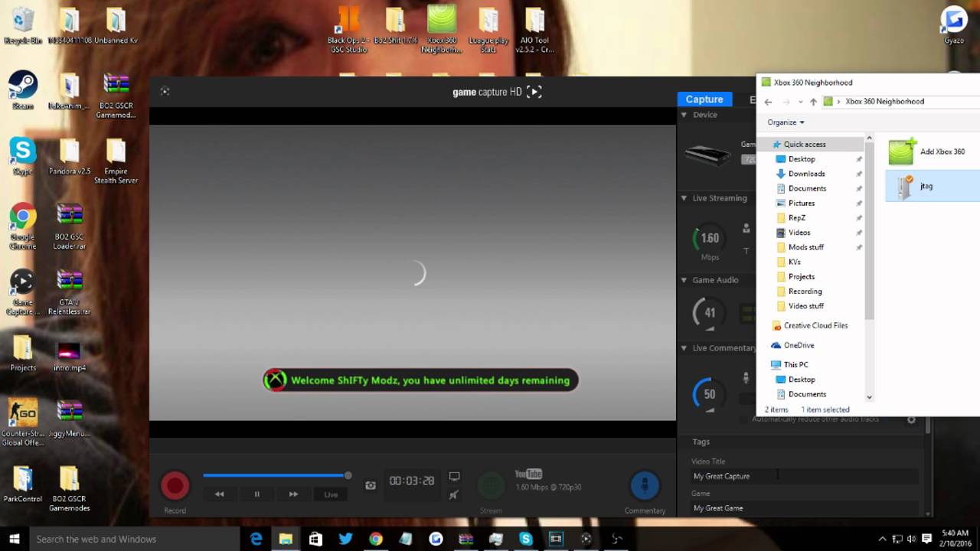The image size is (980, 551).
Task: Open the Steam desktop shortcut
Action: click(23, 90)
